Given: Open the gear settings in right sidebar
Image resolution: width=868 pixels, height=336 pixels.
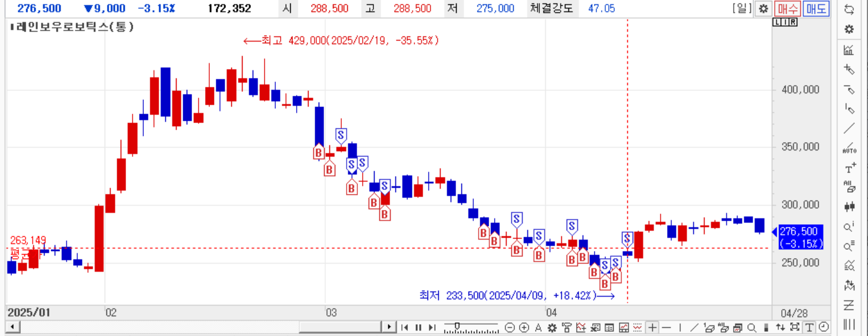Looking at the screenshot, I should (850, 29).
